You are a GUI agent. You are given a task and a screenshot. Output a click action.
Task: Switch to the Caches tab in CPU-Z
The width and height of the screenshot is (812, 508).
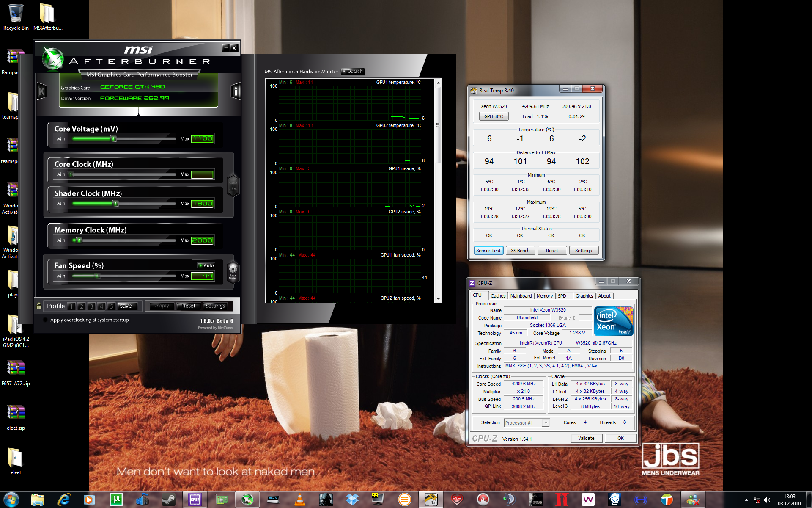click(x=498, y=296)
